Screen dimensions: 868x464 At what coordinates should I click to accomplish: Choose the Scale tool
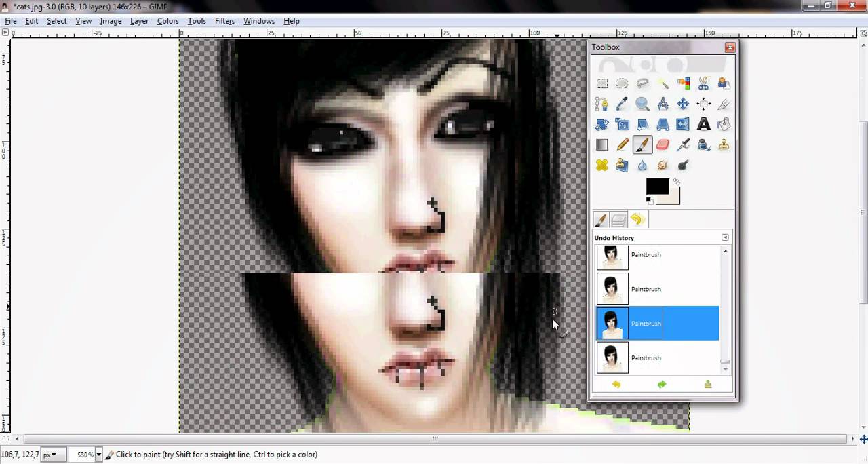[x=622, y=124]
